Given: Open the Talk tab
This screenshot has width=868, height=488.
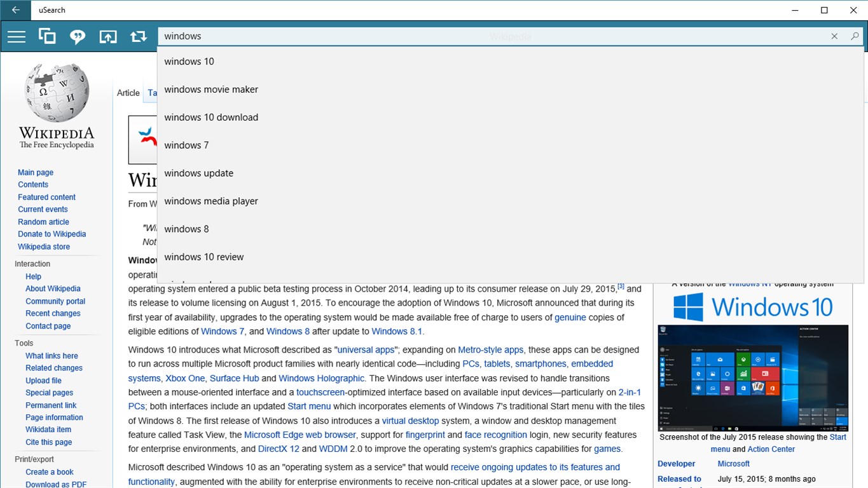Looking at the screenshot, I should pyautogui.click(x=153, y=93).
